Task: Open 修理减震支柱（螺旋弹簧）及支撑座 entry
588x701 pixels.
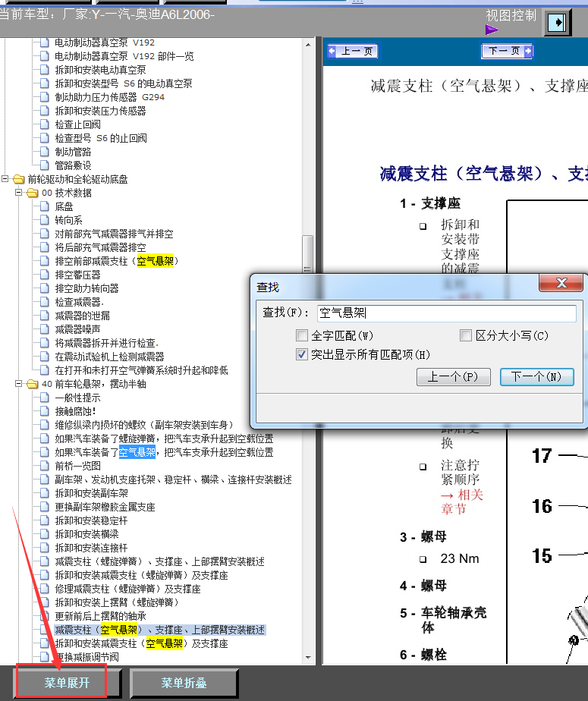Action: [127, 589]
